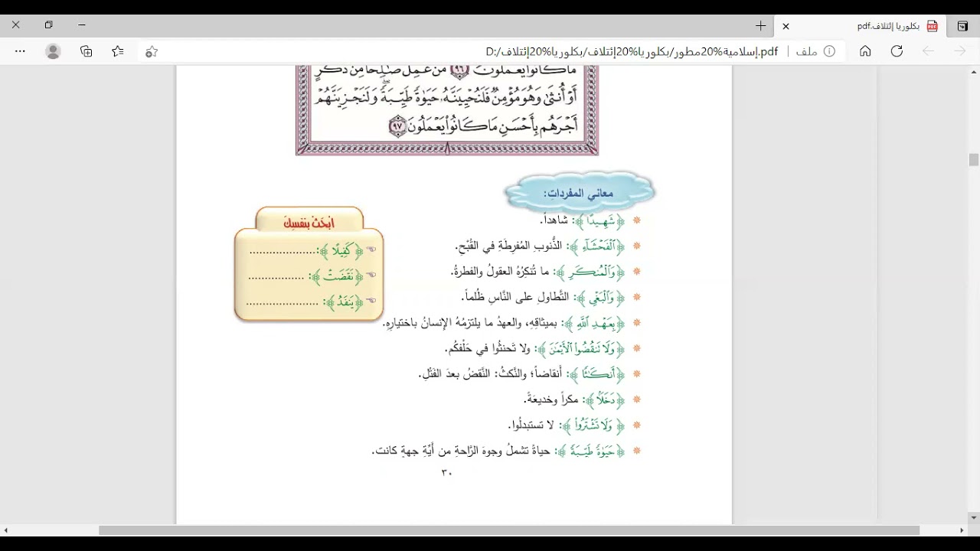Click the definition لا تستبدلوا
This screenshot has width=980, height=551.
click(x=531, y=425)
